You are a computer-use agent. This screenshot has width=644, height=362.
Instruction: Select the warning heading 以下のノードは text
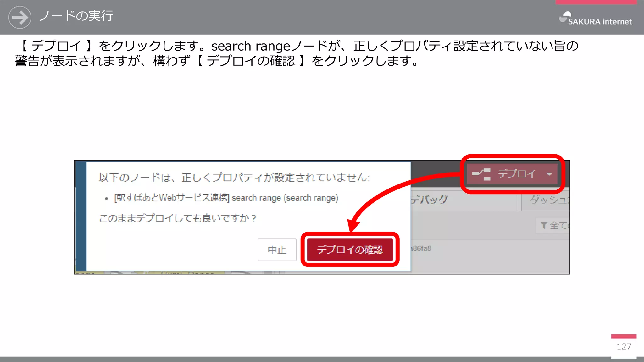[234, 178]
